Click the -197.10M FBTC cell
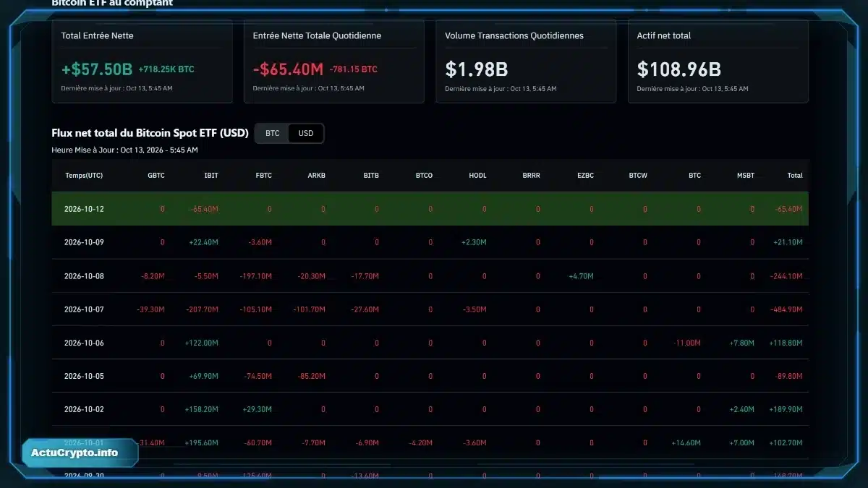 (x=255, y=276)
